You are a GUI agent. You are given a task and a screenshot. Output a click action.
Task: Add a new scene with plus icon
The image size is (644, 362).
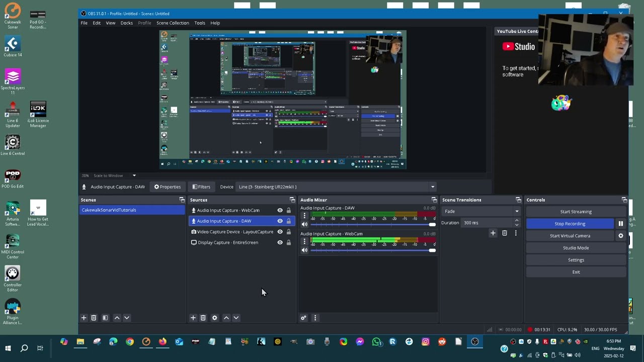click(x=84, y=318)
